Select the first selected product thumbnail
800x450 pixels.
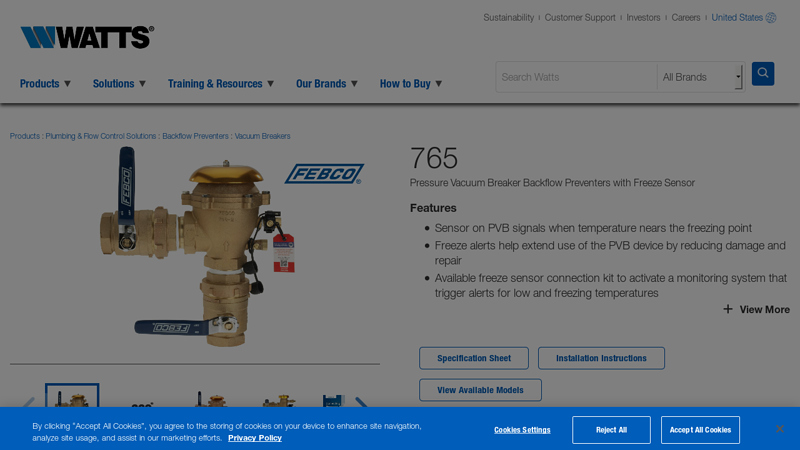pos(72,396)
